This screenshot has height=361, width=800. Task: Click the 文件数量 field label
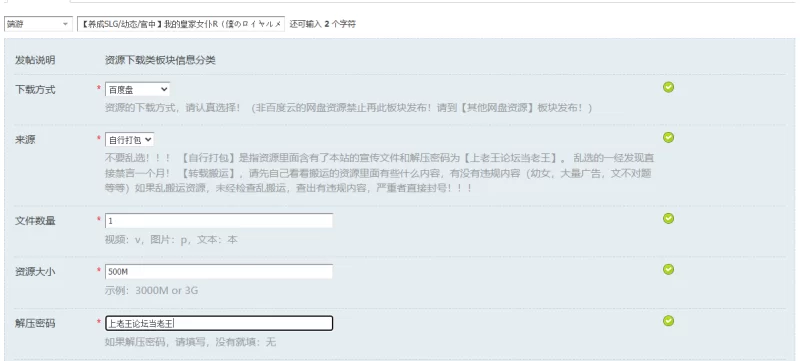(35, 221)
